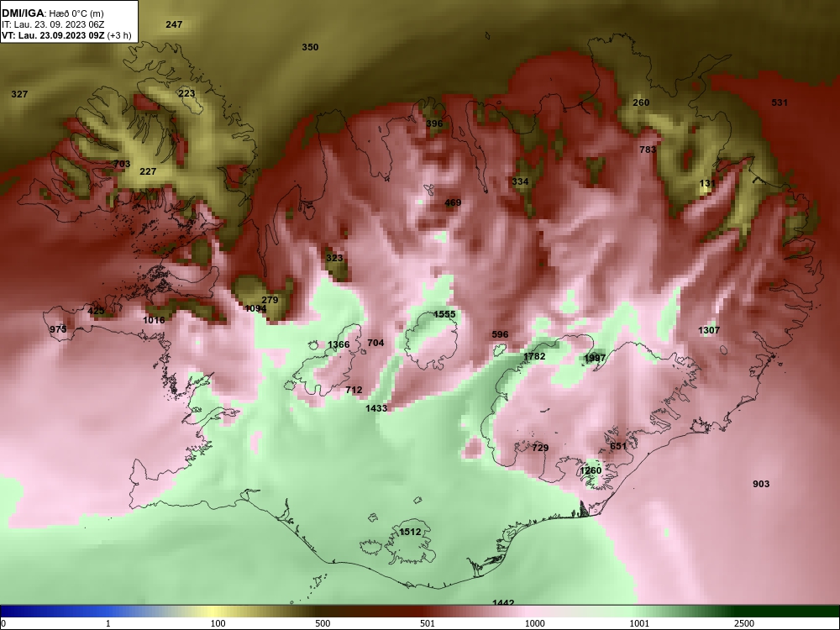Select the 783 map value

pyautogui.click(x=648, y=150)
